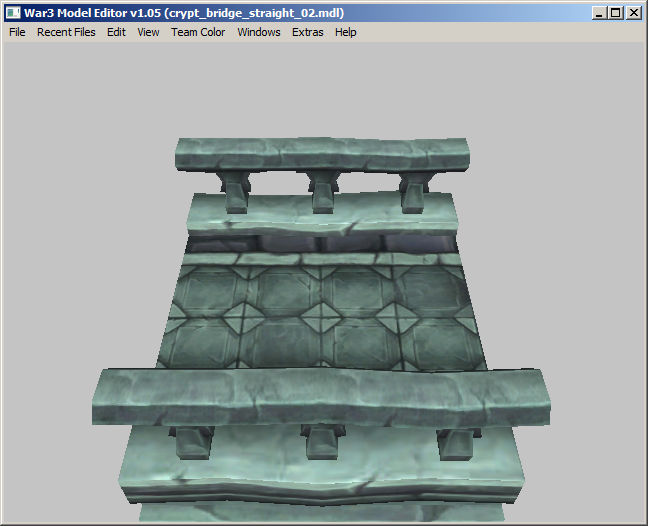Image resolution: width=648 pixels, height=526 pixels.
Task: Click the War3 Model Editor title bar icon
Action: 13,13
